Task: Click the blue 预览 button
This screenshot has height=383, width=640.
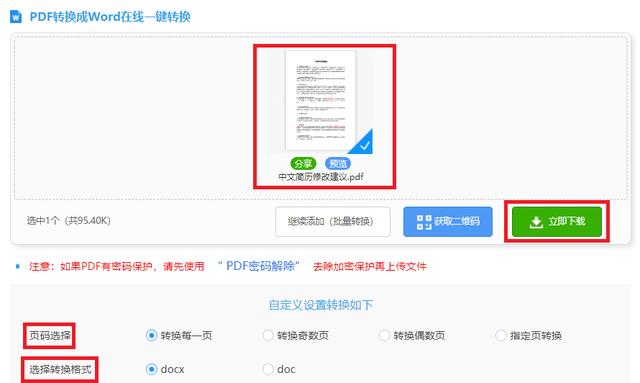Action: (x=338, y=164)
